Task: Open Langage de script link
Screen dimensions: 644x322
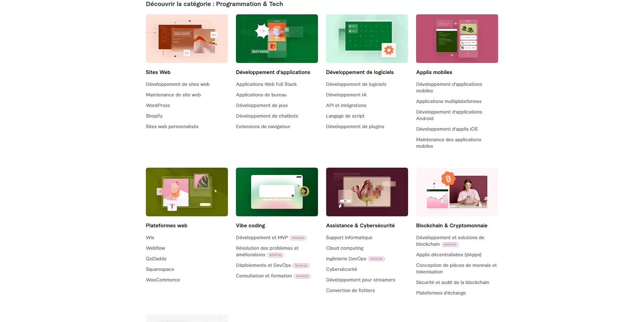Action: 345,116
